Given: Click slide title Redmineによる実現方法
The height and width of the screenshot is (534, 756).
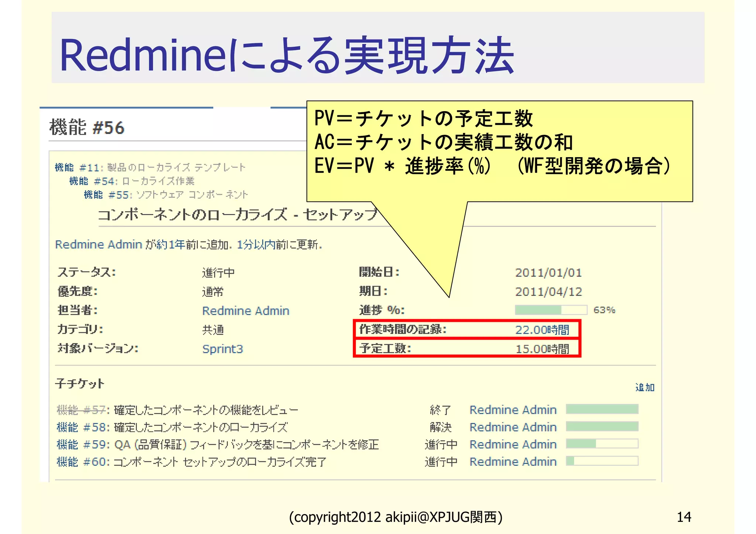Looking at the screenshot, I should click(x=287, y=55).
